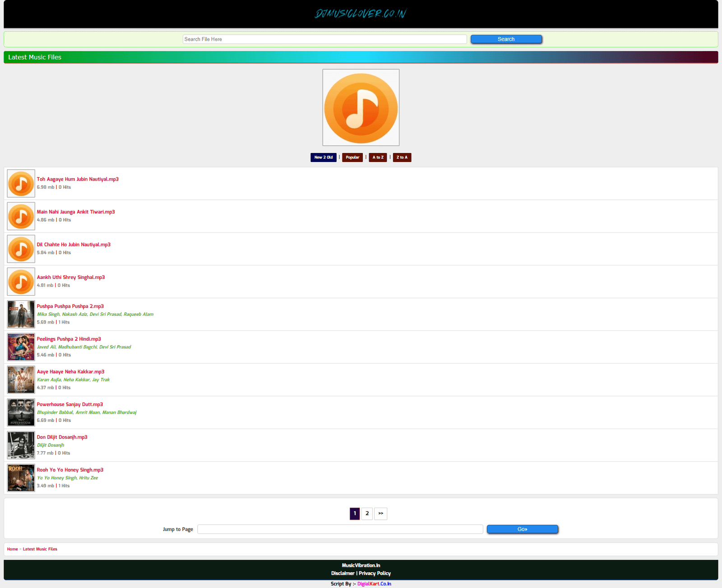Click the Go» button
Image resolution: width=722 pixels, height=588 pixels.
(522, 529)
